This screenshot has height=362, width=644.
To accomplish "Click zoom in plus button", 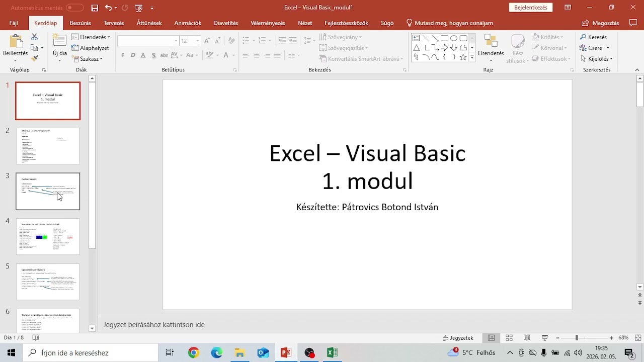I will (x=611, y=338).
